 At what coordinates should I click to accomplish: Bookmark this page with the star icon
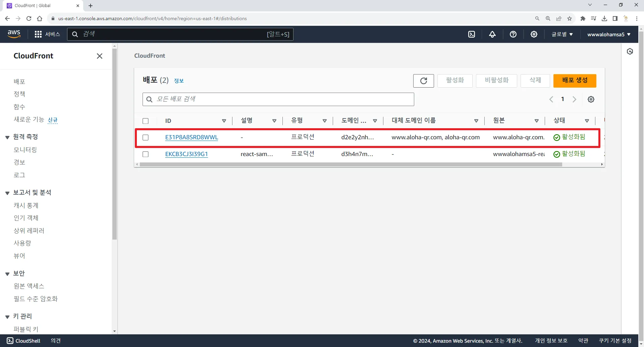[x=570, y=18]
